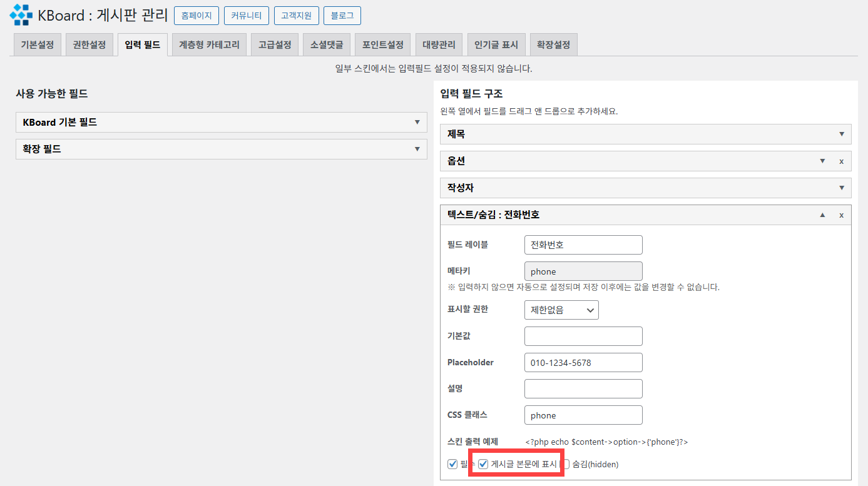Viewport: 868px width, 486px height.
Task: Open the 블로그 link button
Action: point(342,16)
